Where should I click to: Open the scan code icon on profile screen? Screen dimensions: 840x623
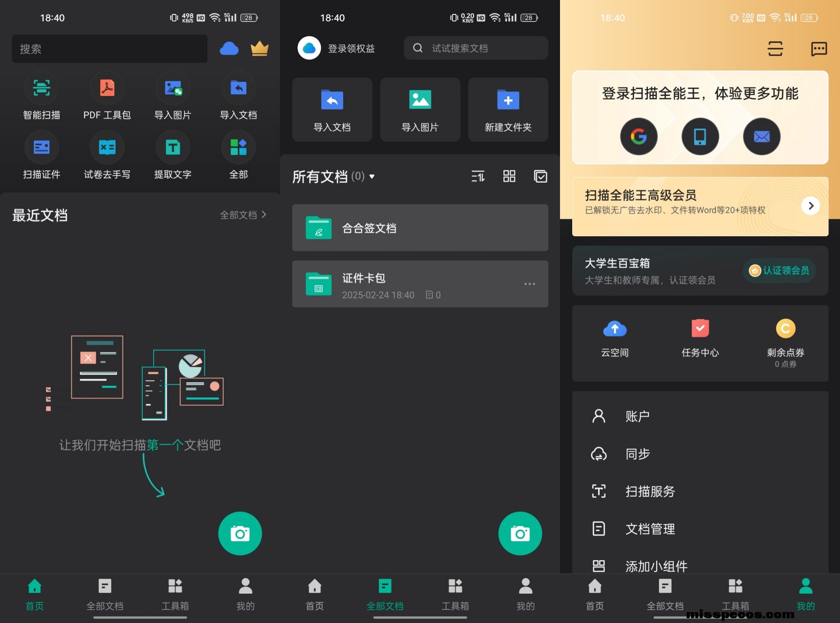point(775,49)
